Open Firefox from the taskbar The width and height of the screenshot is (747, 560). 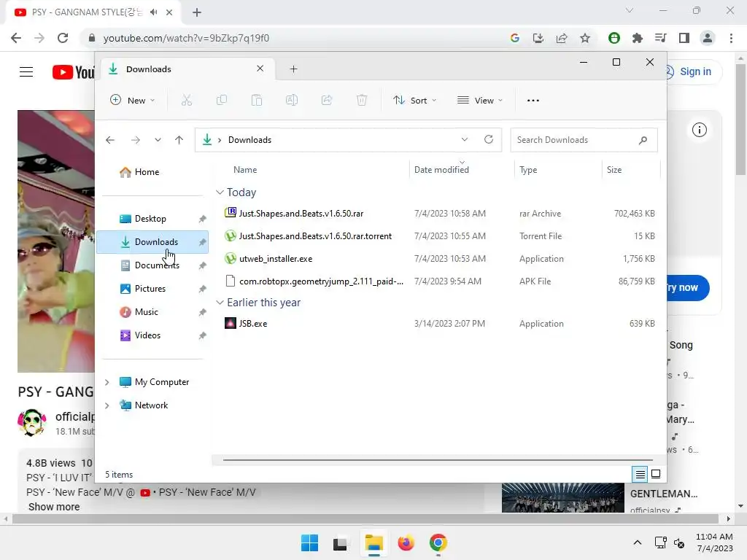[x=406, y=542]
